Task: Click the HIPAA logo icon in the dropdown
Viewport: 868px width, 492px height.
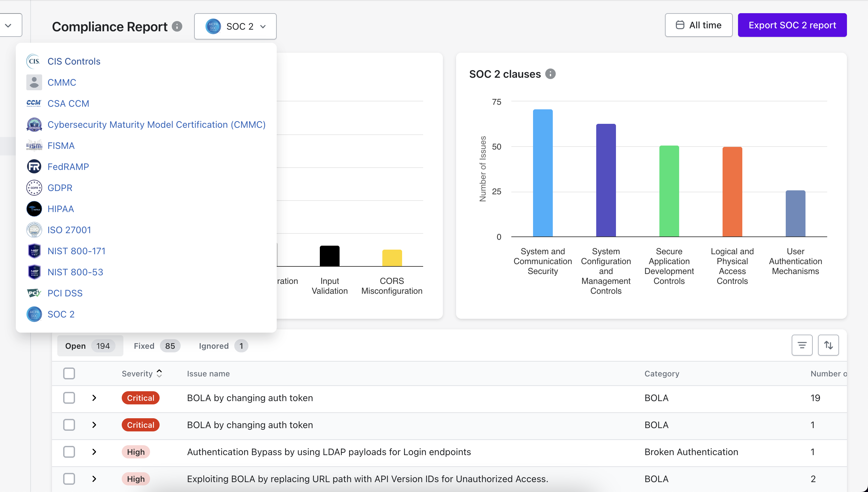Action: [x=34, y=209]
